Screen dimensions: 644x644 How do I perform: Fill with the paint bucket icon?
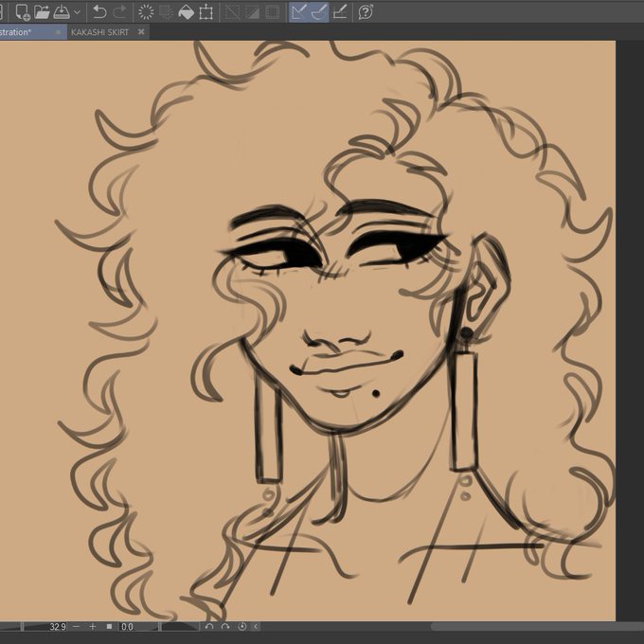coord(186,12)
